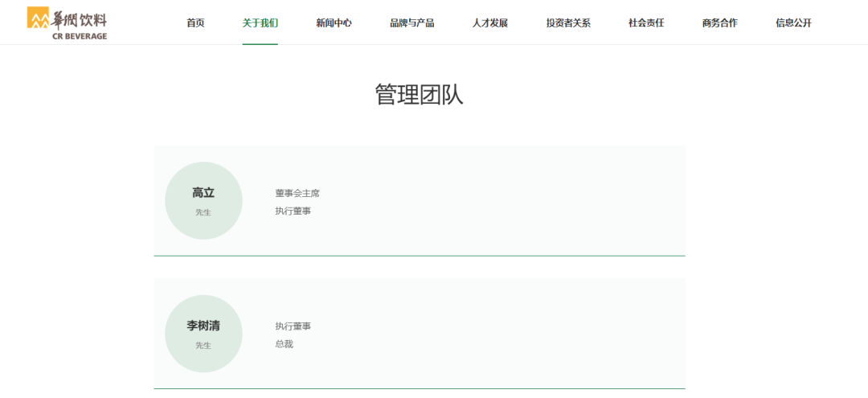This screenshot has height=398, width=868.
Task: Click the round avatar labeled 高立
Action: [x=203, y=200]
